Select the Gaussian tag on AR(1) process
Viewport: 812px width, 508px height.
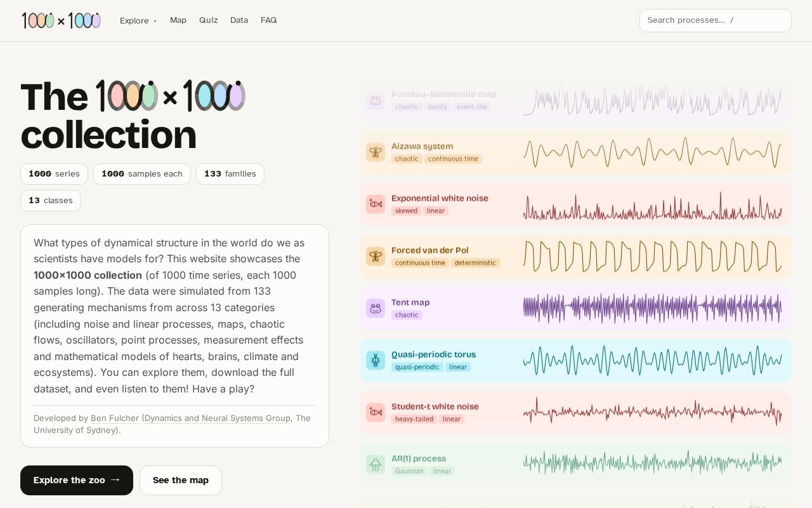(x=409, y=471)
